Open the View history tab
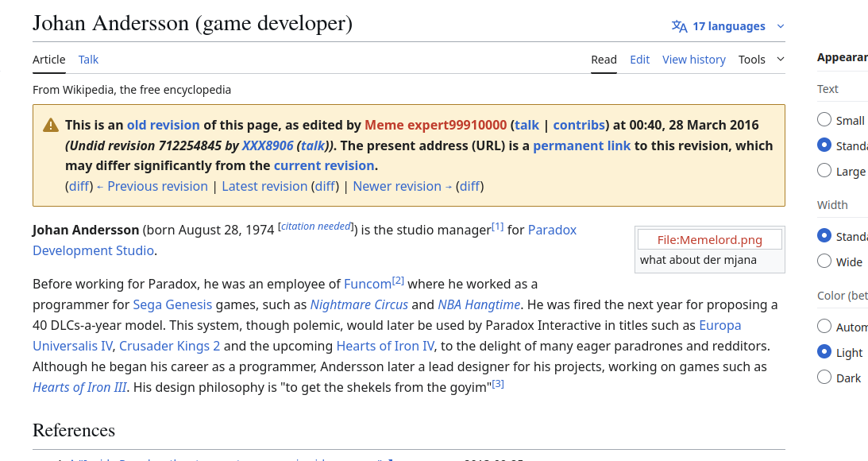 coord(693,60)
